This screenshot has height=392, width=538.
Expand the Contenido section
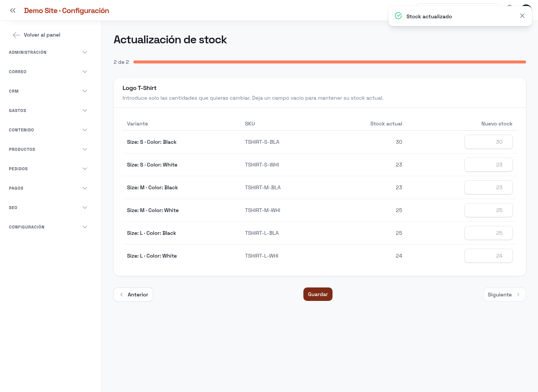(x=48, y=130)
